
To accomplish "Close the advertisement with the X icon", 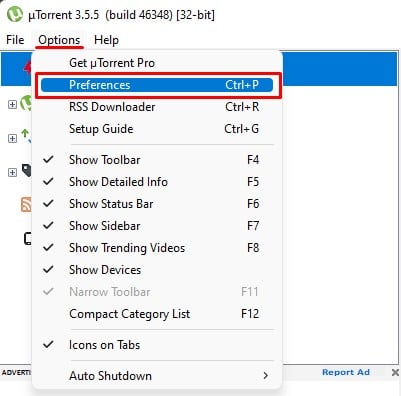I will point(395,372).
